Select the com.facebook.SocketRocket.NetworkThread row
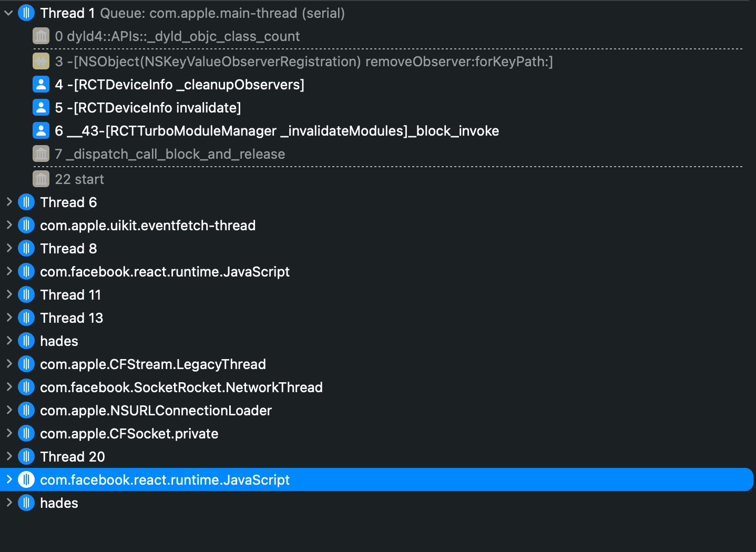Image resolution: width=756 pixels, height=552 pixels. [181, 387]
